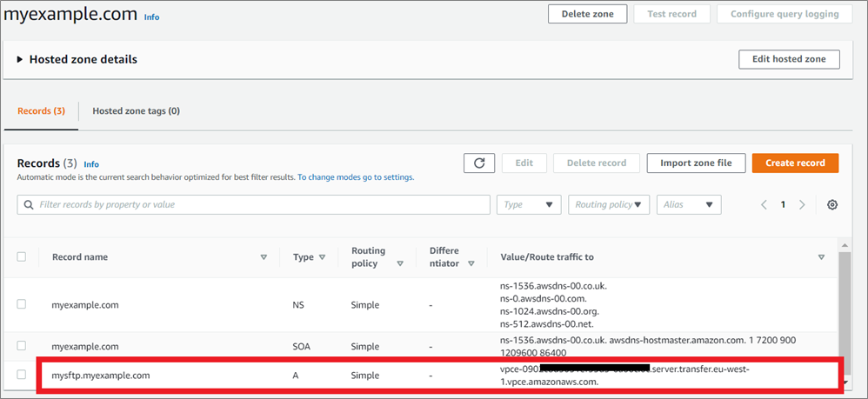Sort by Differentiator column arrow

[x=471, y=264]
